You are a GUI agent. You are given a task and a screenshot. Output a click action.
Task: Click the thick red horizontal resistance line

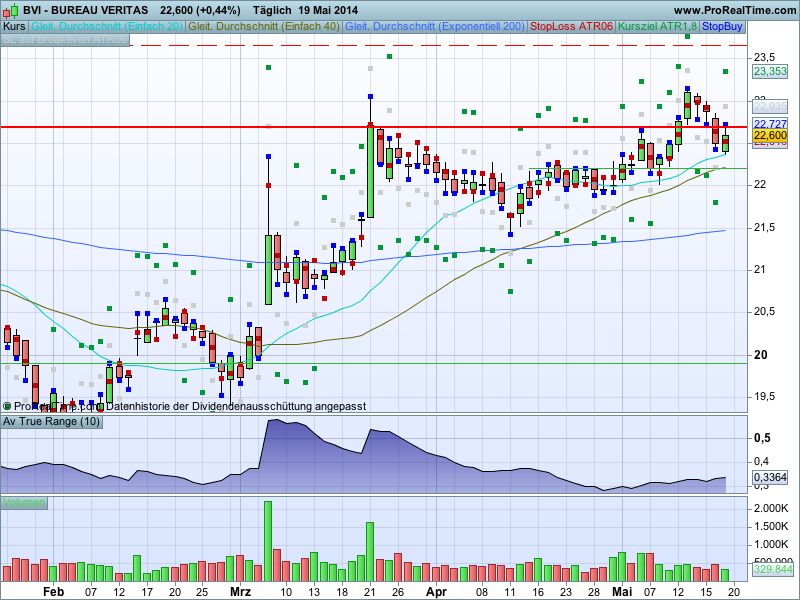click(373, 127)
